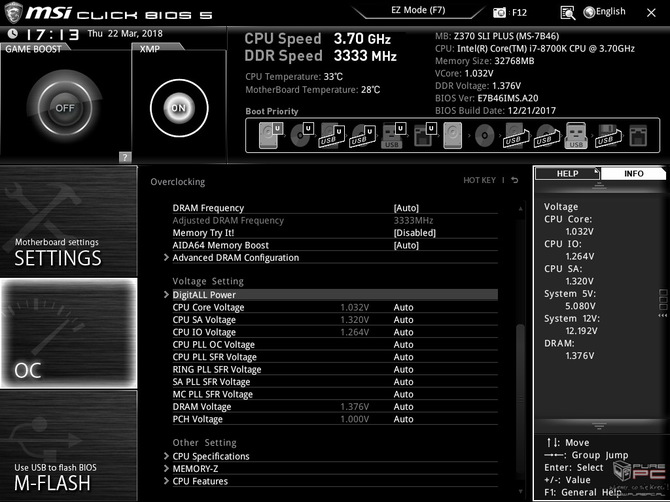Select the CPU PLL OC Voltage row

(335, 344)
